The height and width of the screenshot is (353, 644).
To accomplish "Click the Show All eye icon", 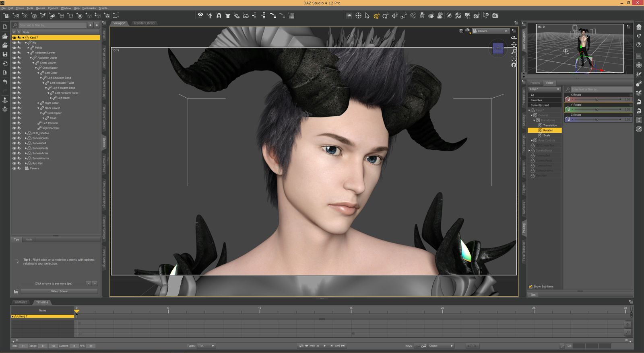I will (200, 15).
